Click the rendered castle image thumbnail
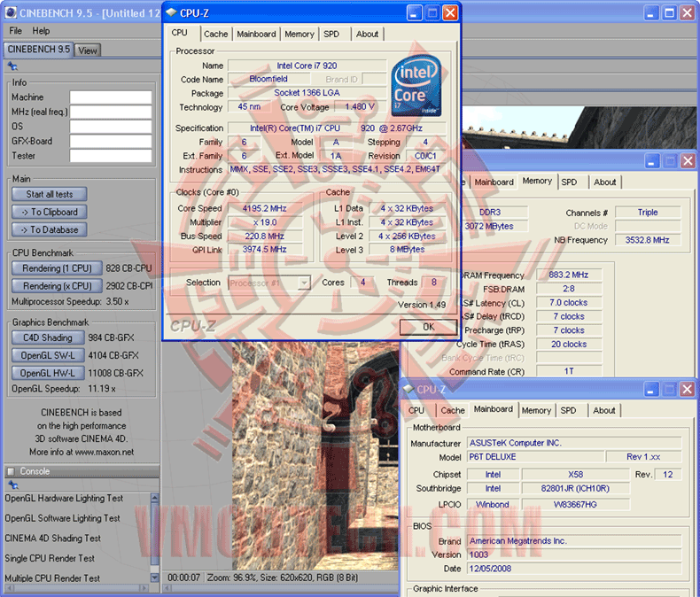Image resolution: width=700 pixels, height=597 pixels. [315, 455]
